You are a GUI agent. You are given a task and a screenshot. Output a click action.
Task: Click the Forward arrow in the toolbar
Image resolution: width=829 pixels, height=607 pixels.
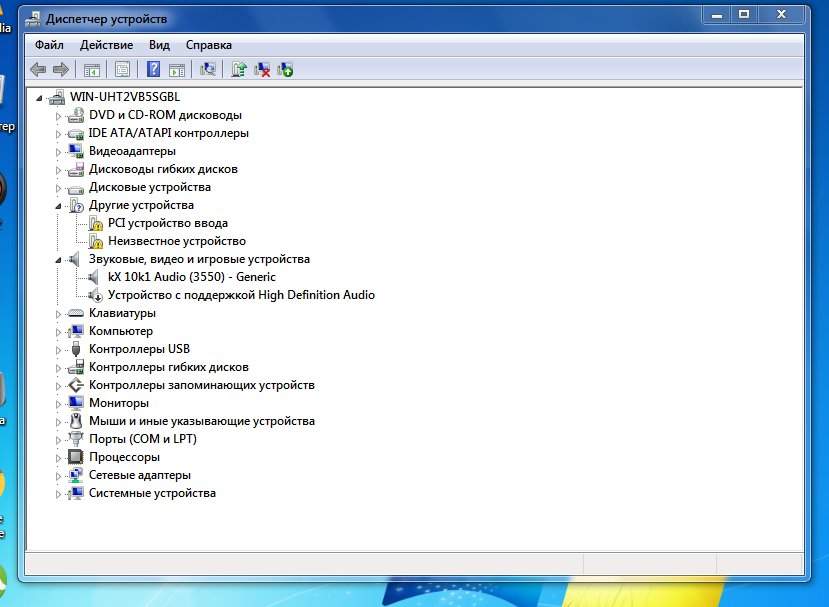tap(61, 69)
